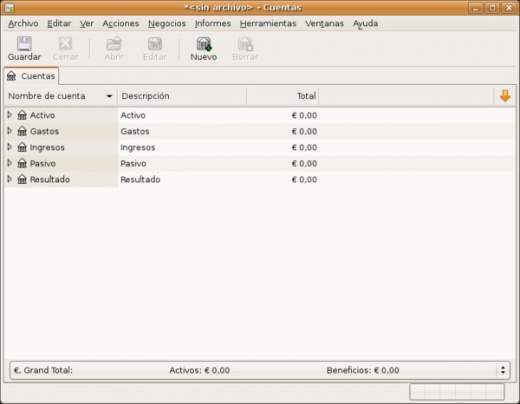Click the Cerrar toolbar icon
Screen dimensions: 520x404
[x=65, y=44]
